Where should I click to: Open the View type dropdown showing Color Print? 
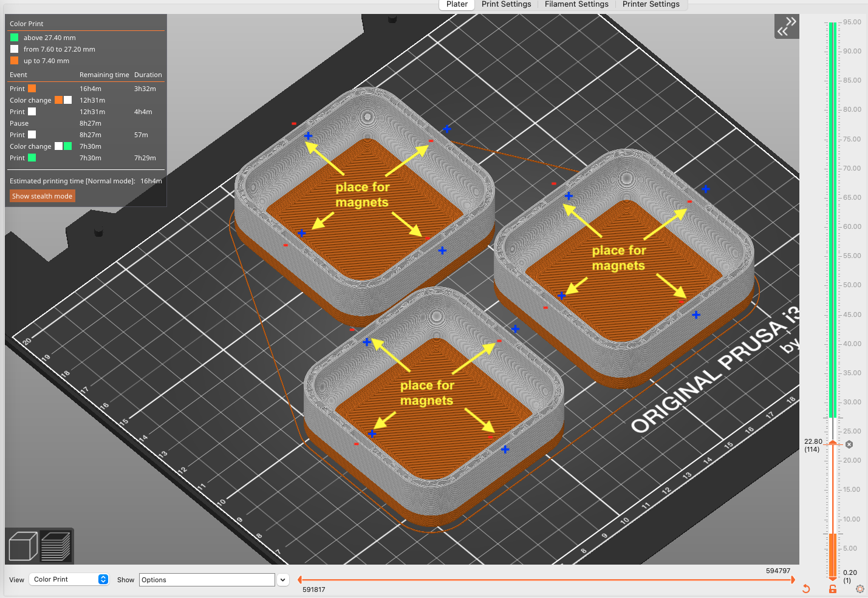click(69, 579)
